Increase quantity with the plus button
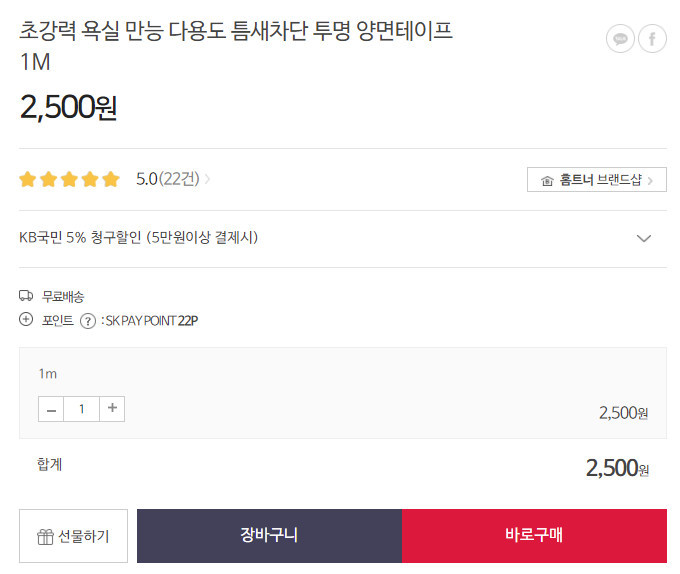The width and height of the screenshot is (680, 574). (112, 409)
